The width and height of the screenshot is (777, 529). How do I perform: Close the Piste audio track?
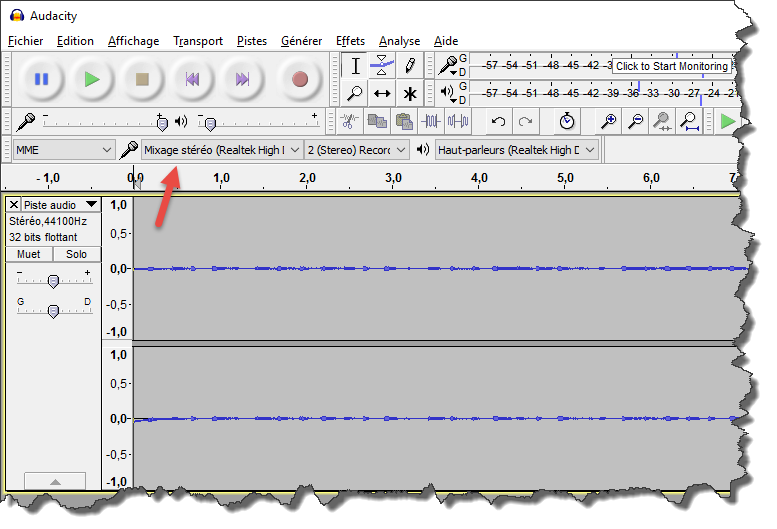click(x=13, y=204)
